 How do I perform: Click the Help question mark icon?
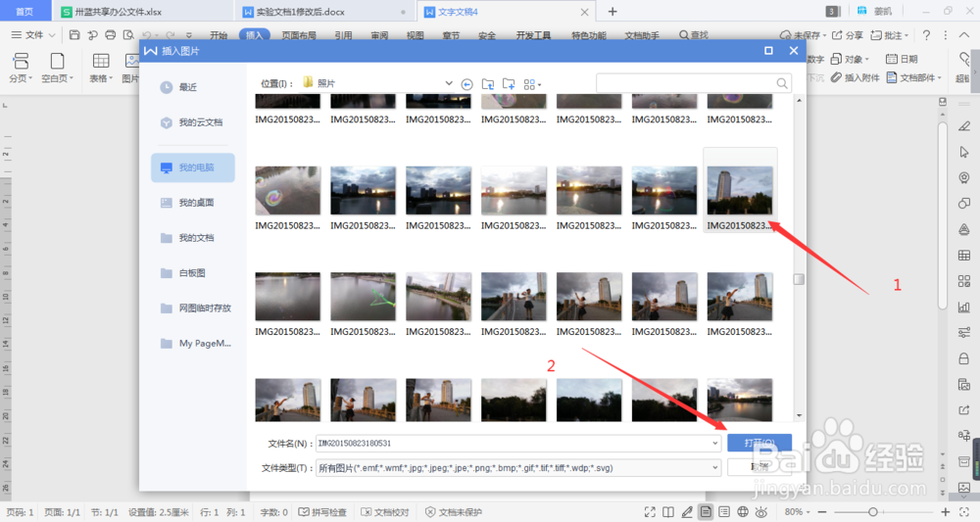coord(926,35)
